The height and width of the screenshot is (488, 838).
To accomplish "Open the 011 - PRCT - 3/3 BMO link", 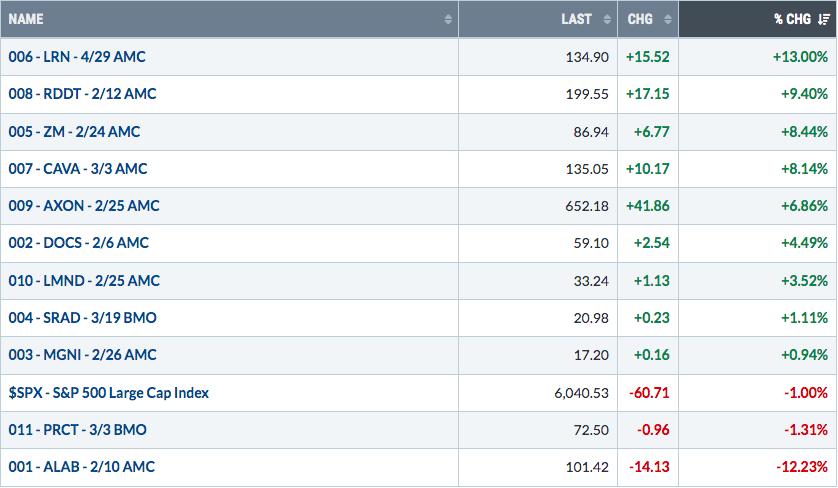I will (77, 430).
